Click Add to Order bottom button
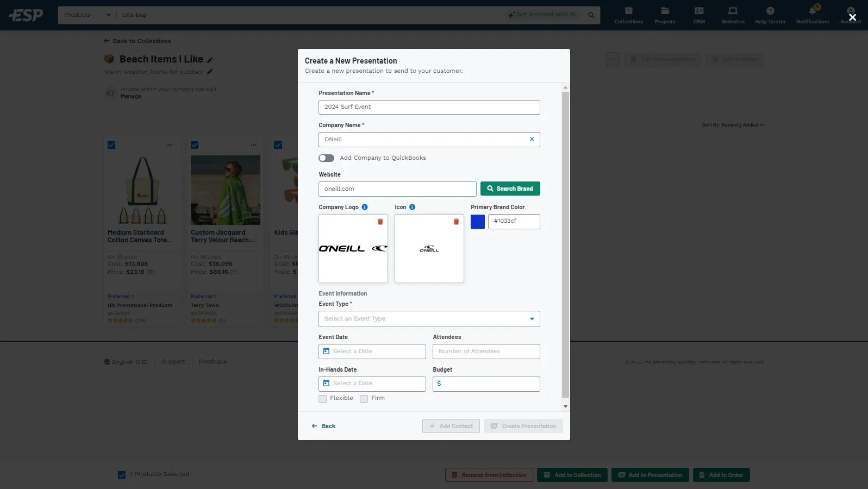 pyautogui.click(x=721, y=475)
